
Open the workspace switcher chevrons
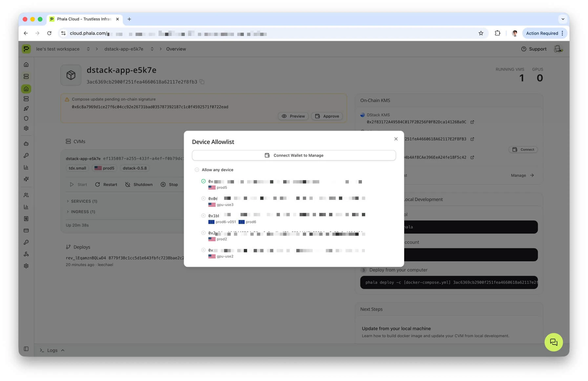(x=88, y=49)
